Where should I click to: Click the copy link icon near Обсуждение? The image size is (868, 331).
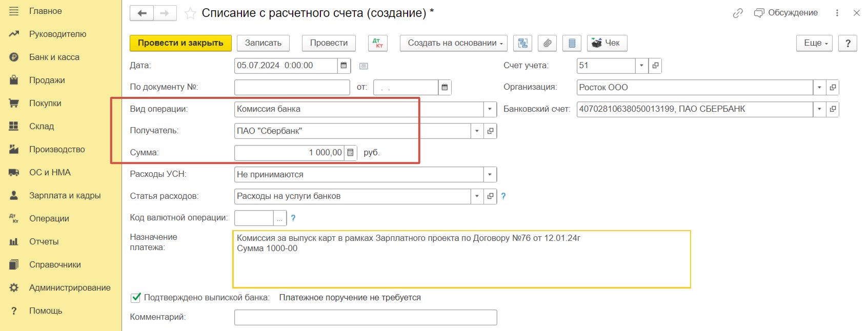pos(737,13)
